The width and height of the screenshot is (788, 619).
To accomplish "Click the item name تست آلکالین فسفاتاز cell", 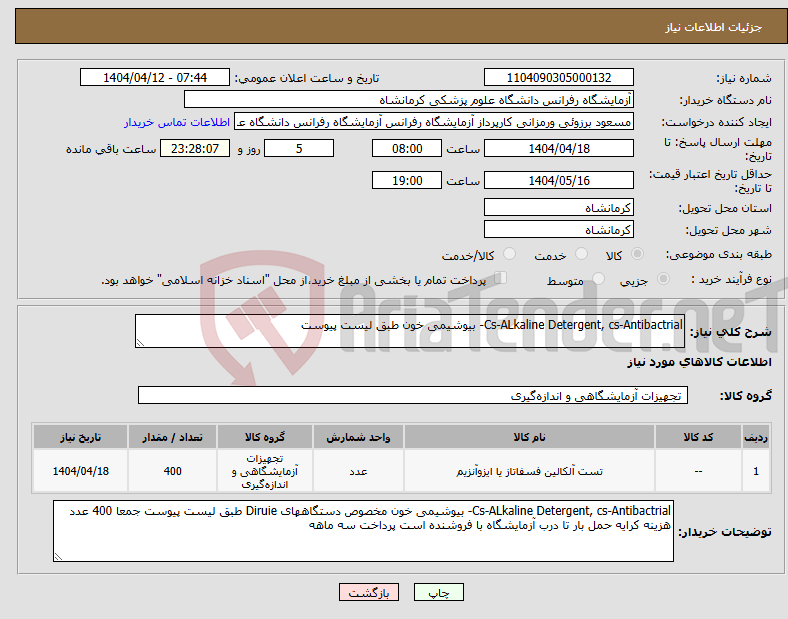I will point(529,471).
